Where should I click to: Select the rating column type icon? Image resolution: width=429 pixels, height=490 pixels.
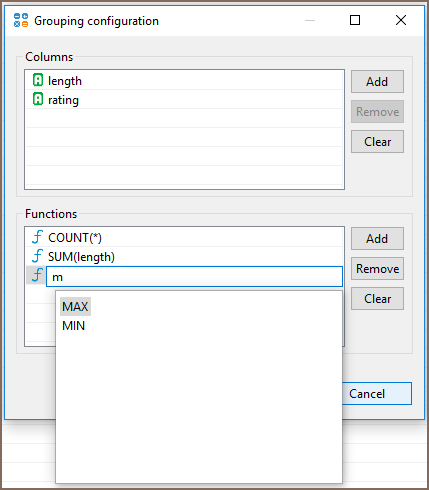(x=38, y=99)
